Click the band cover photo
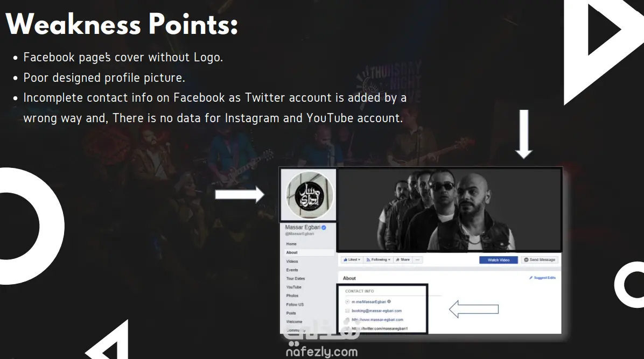Viewport: 644px width, 359px height. (449, 209)
